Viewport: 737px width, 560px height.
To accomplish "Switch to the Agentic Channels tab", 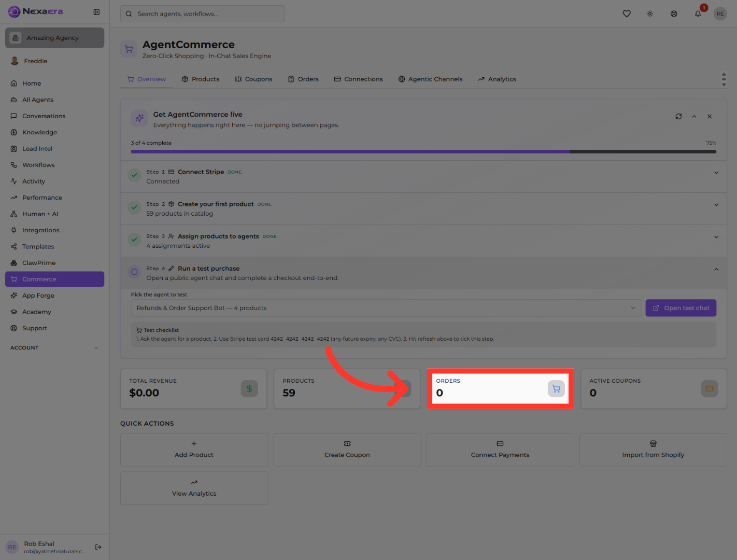I will 430,79.
